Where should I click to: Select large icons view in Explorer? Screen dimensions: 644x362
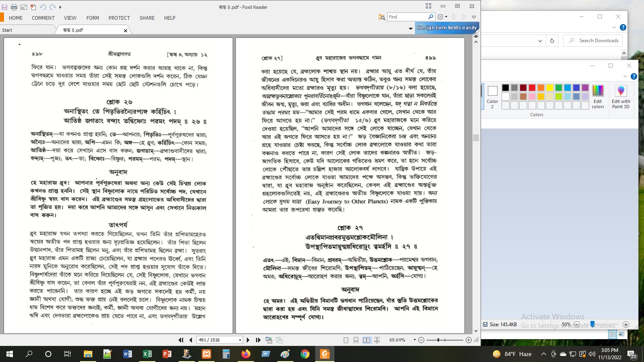coord(621,334)
